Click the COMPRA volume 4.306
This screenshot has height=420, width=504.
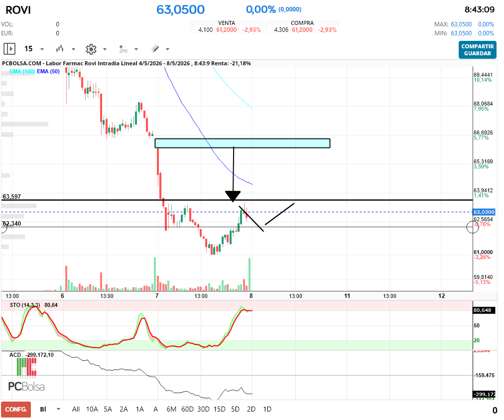coord(281,30)
